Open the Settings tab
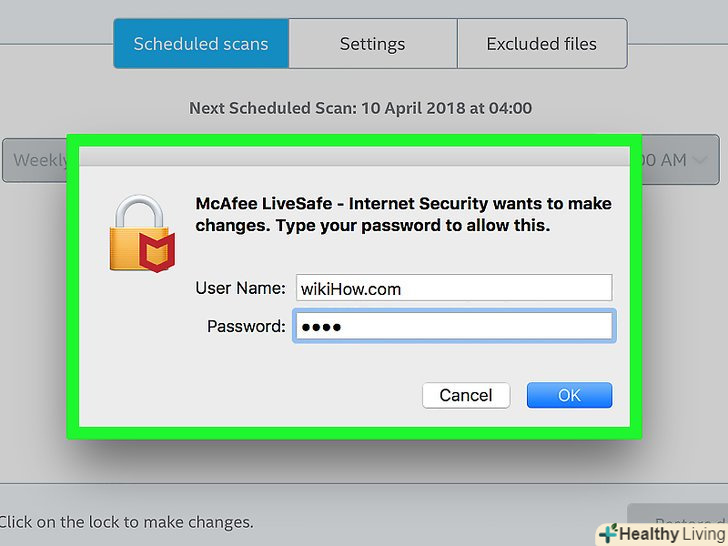Viewport: 728px width, 546px height. click(x=372, y=44)
